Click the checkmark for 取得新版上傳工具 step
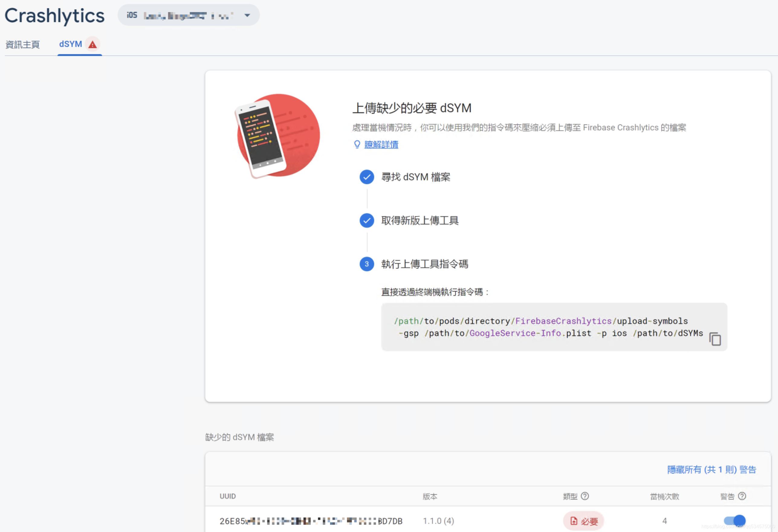 (367, 220)
